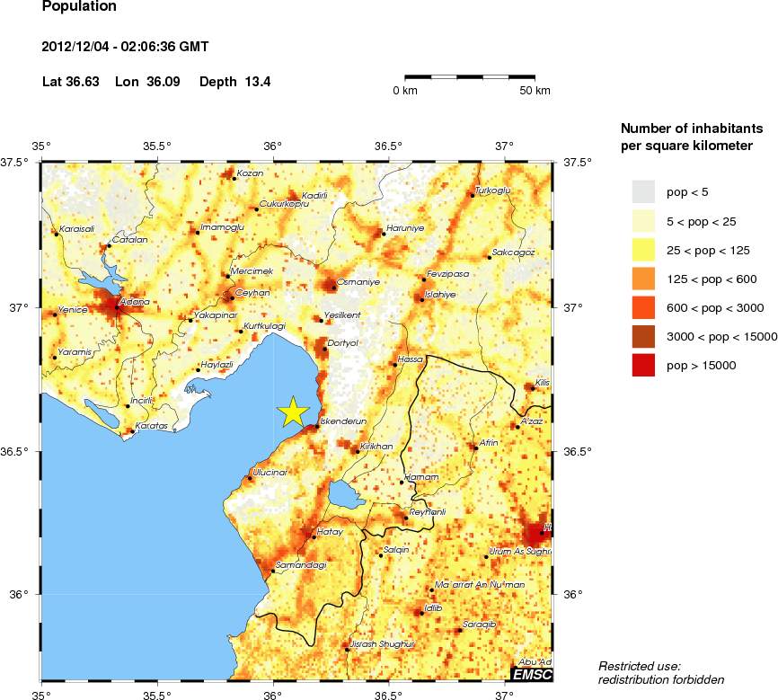Click the Kilis town label

pos(543,383)
